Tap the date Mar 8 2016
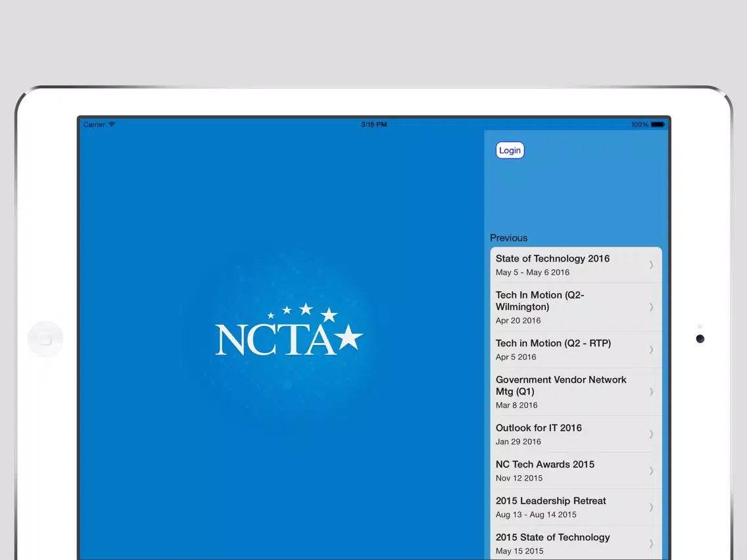This screenshot has height=560, width=747. coord(516,406)
